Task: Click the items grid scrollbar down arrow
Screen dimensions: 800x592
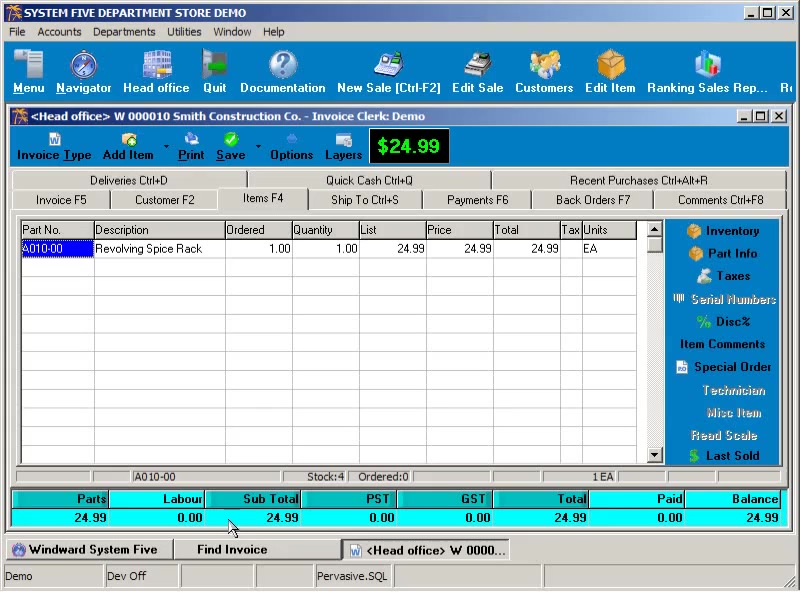Action: (655, 455)
